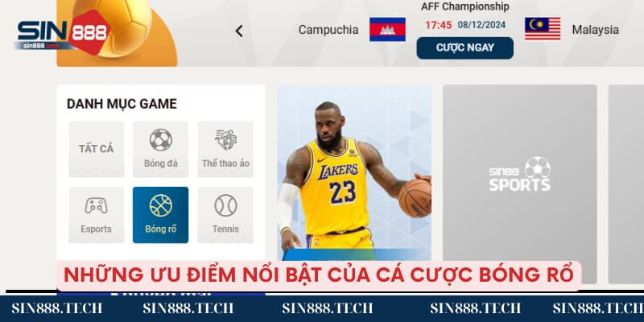Click the CƯỢC NGAY button
This screenshot has width=644, height=322.
(x=465, y=48)
